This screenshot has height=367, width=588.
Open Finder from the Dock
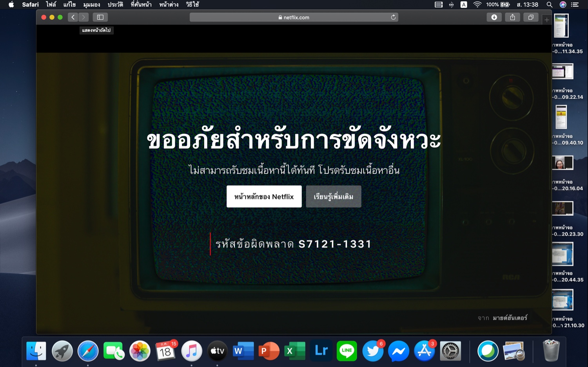tap(36, 351)
